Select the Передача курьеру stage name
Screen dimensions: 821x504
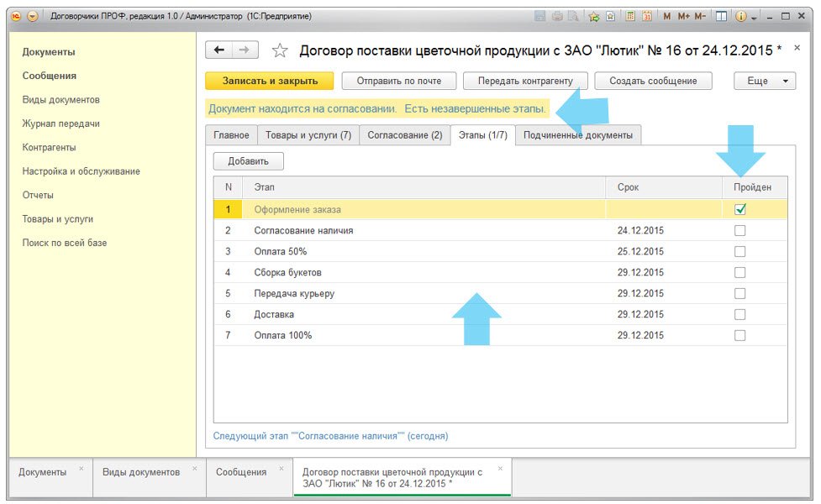(x=294, y=294)
